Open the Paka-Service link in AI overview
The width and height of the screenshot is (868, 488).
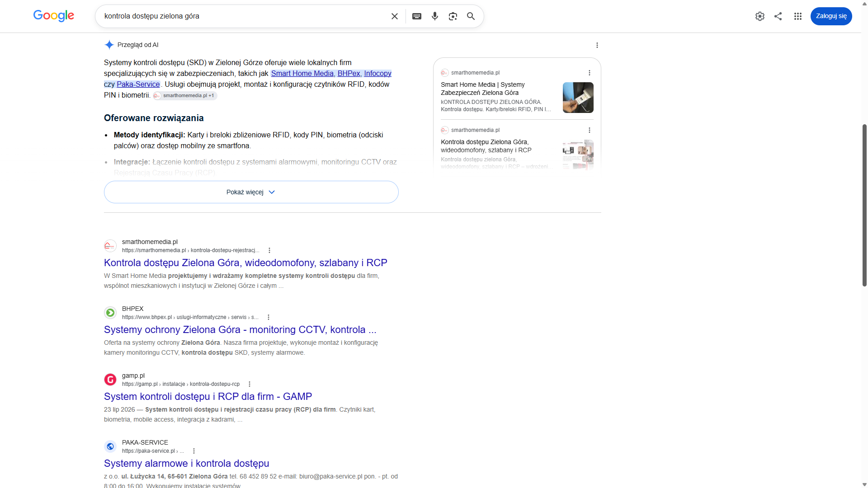138,84
